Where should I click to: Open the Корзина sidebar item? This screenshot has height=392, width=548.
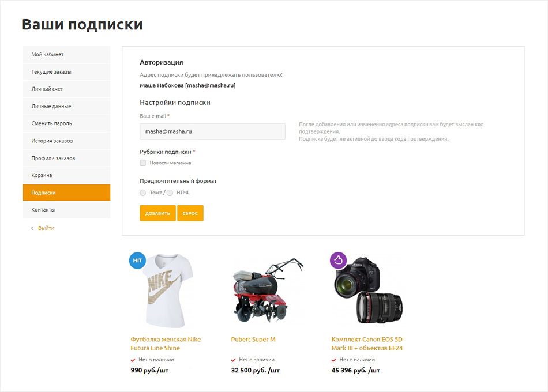click(x=66, y=175)
